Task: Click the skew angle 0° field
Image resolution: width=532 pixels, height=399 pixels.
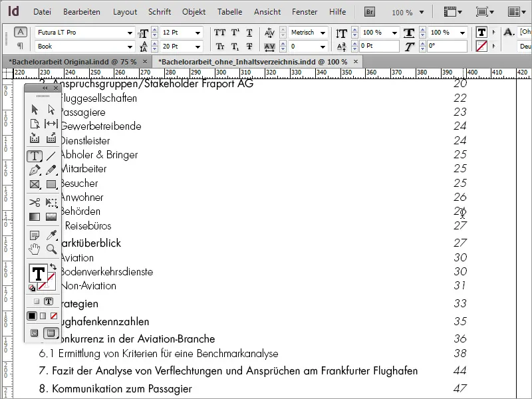Action: [447, 46]
